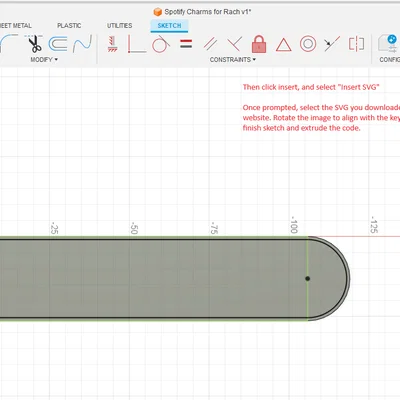Image resolution: width=400 pixels, height=400 pixels.
Task: Select the Trim scissors tool
Action: [34, 44]
